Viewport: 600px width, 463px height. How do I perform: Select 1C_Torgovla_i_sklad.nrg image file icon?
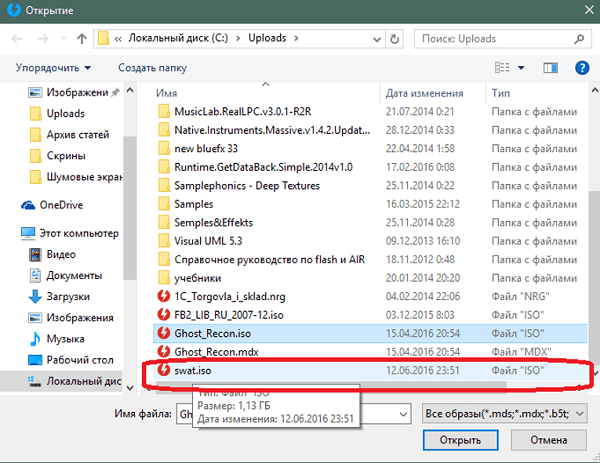164,296
